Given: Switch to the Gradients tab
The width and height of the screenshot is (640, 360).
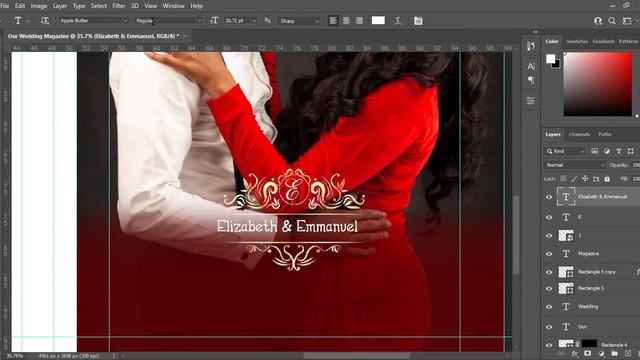Looking at the screenshot, I should (x=603, y=42).
